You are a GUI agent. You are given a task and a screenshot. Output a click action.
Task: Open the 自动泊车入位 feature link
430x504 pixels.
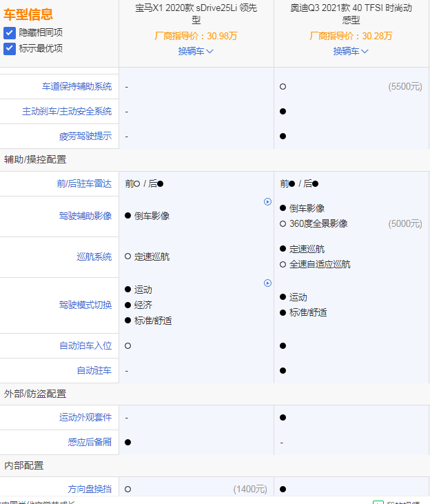85,346
